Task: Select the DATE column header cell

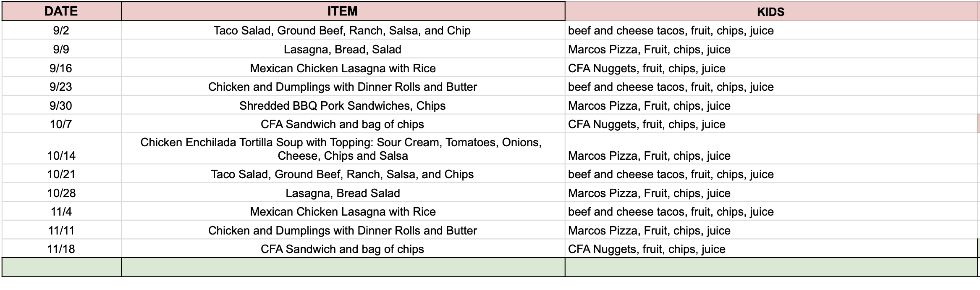Action: 61,11
